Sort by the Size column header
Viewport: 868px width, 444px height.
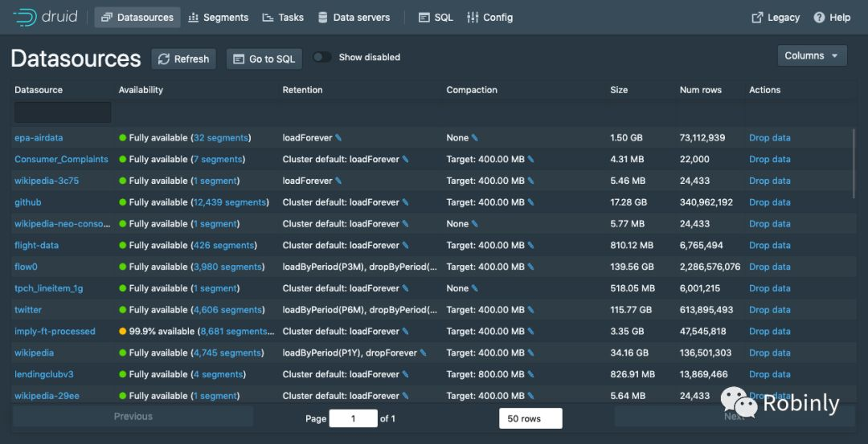tap(619, 90)
